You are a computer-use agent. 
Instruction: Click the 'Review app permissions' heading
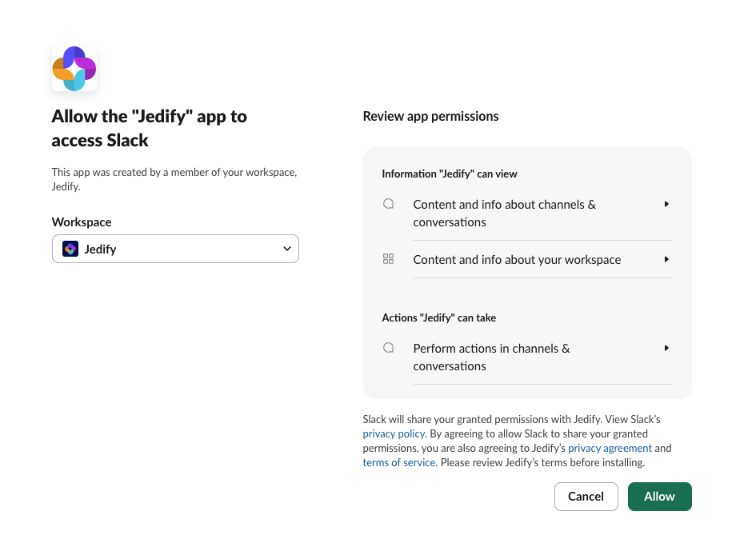point(430,117)
